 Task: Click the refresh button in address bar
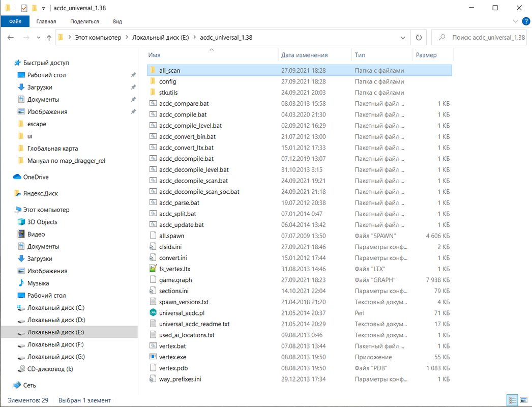point(419,37)
